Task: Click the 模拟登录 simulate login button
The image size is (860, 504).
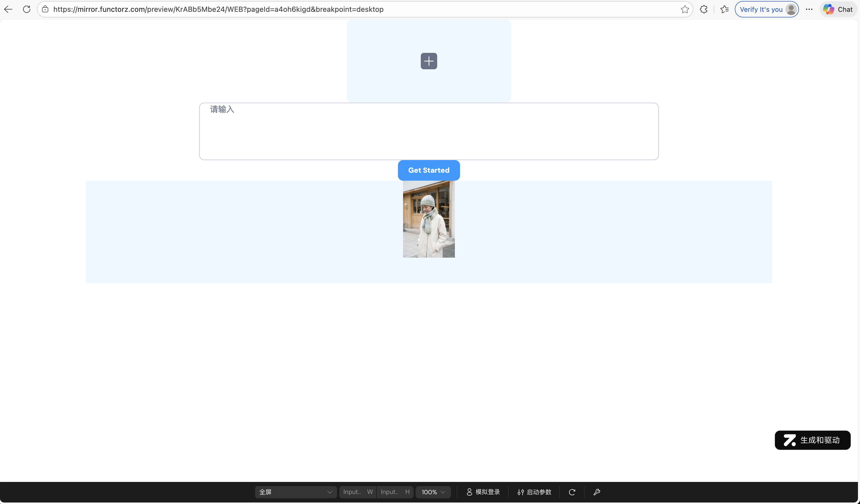Action: 483,492
